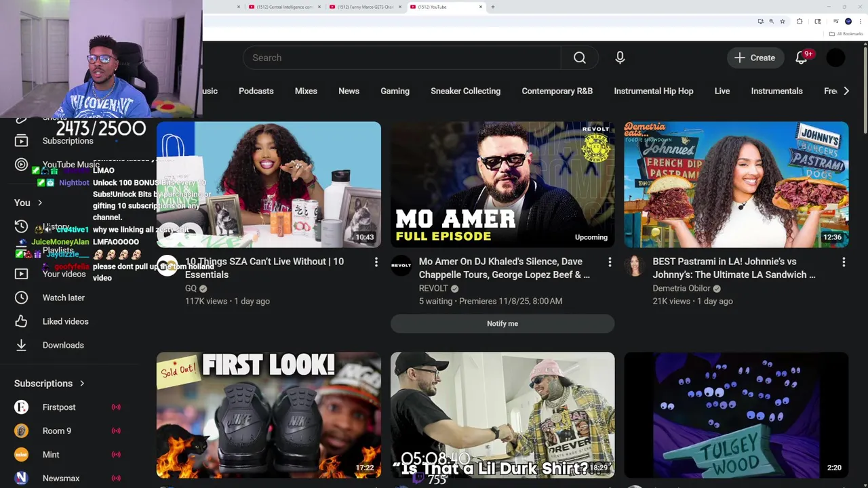The image size is (868, 488).
Task: Open Mo Amer On DJ Khaled's Silence title
Action: 504,268
